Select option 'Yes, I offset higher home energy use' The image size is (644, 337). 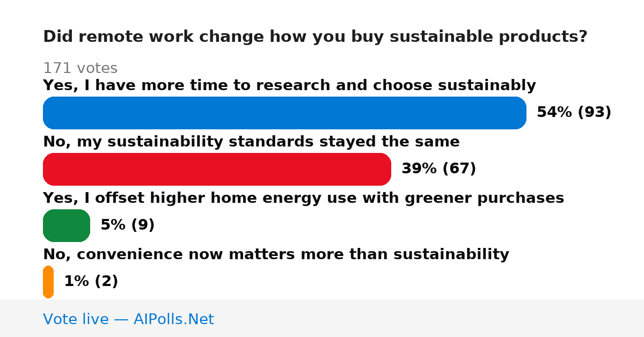303,198
